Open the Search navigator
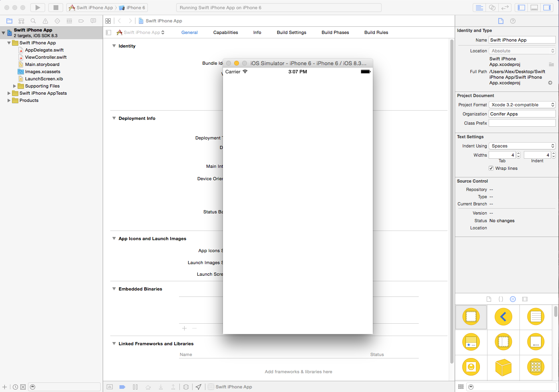The width and height of the screenshot is (559, 392). [x=33, y=21]
